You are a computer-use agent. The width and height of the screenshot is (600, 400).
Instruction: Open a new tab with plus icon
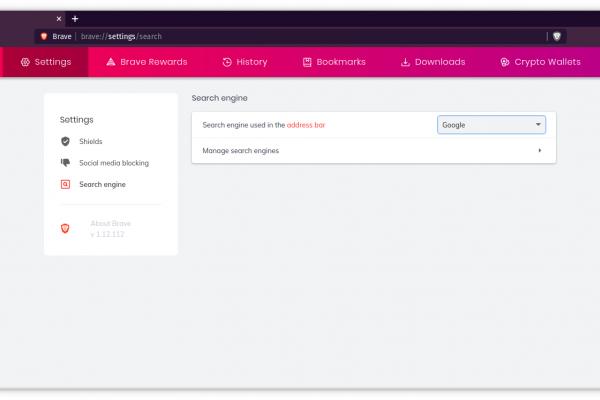click(75, 18)
